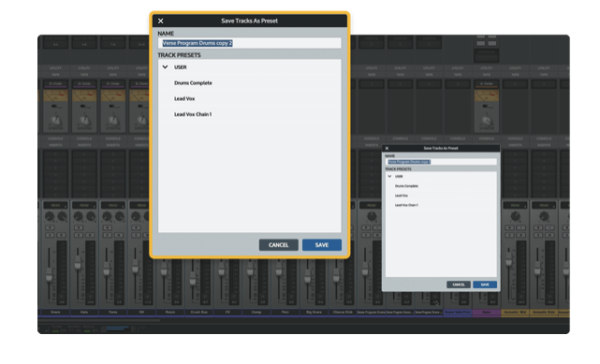600x364 pixels.
Task: Collapse the USER folder in the enlarged dialog
Action: [x=165, y=67]
